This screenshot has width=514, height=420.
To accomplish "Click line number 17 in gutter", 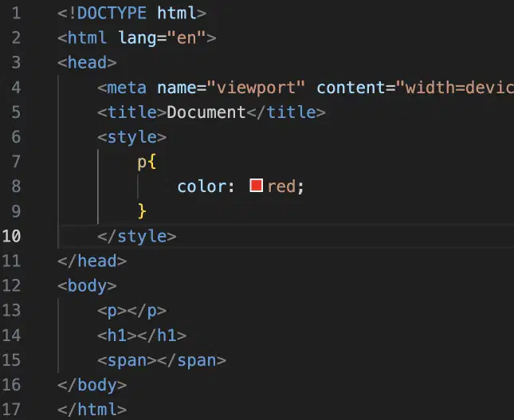I will 11,410.
